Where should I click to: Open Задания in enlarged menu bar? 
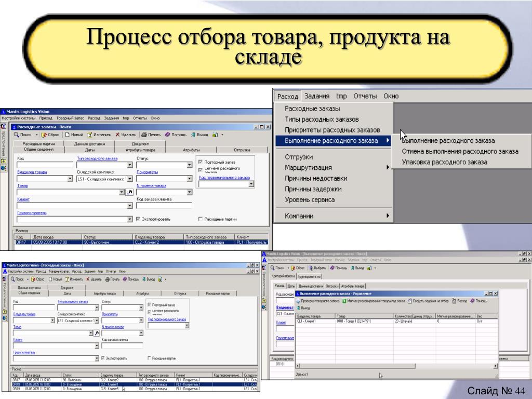click(317, 96)
